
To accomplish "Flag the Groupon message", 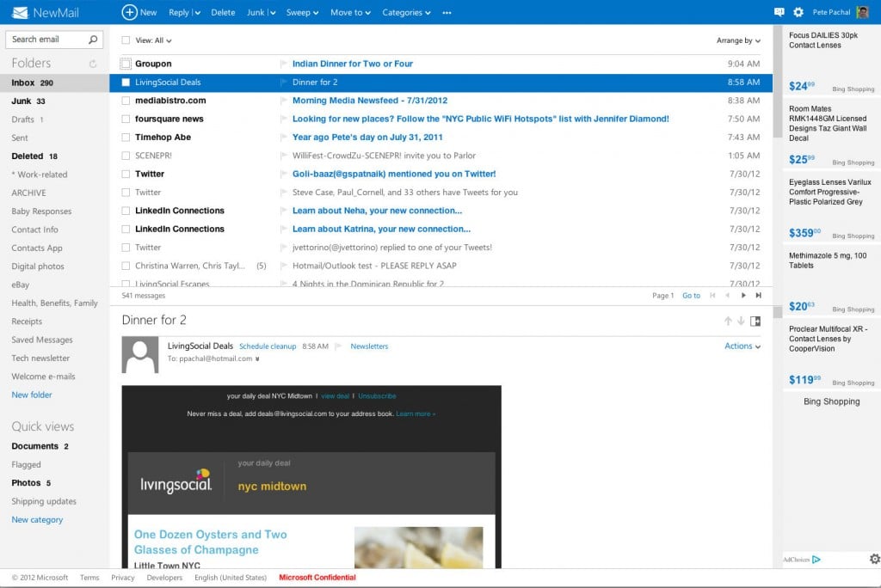I will [284, 64].
